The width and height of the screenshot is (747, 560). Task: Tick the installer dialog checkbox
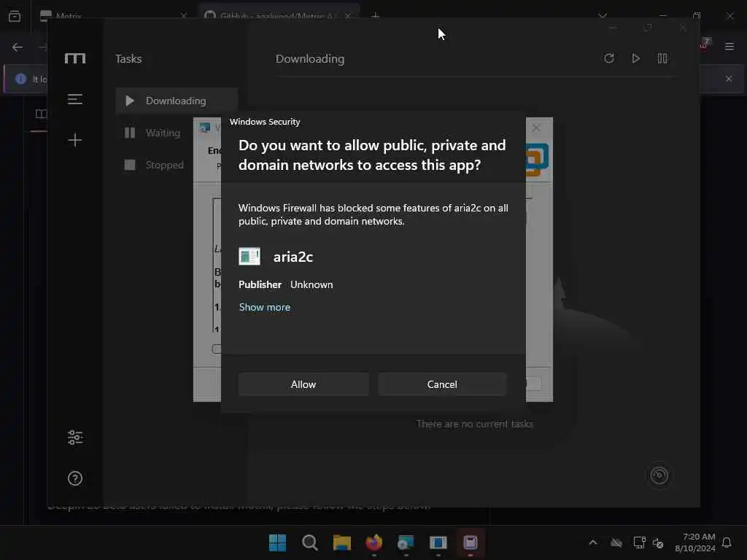pos(217,349)
